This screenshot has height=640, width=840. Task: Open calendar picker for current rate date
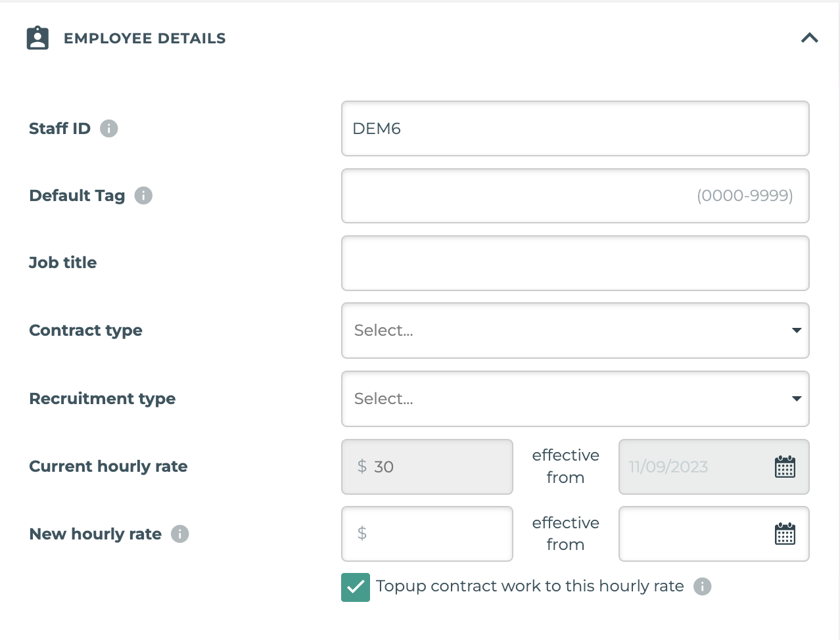pos(785,467)
